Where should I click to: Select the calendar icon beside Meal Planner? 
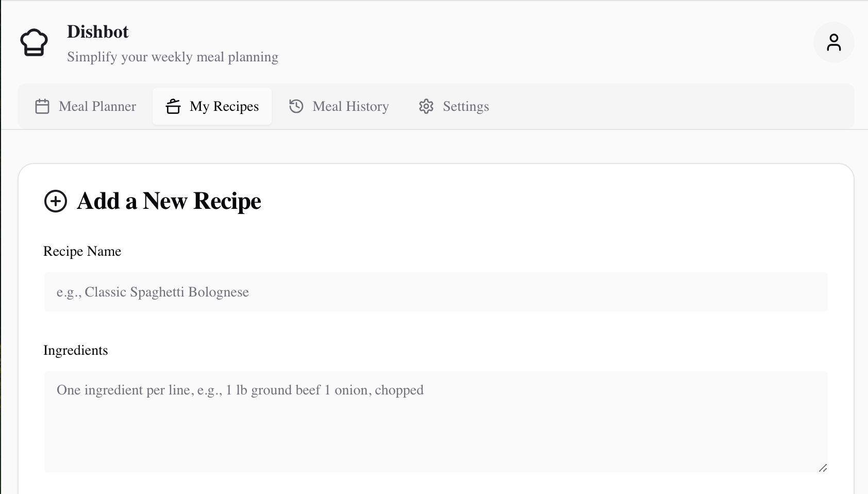click(x=42, y=106)
